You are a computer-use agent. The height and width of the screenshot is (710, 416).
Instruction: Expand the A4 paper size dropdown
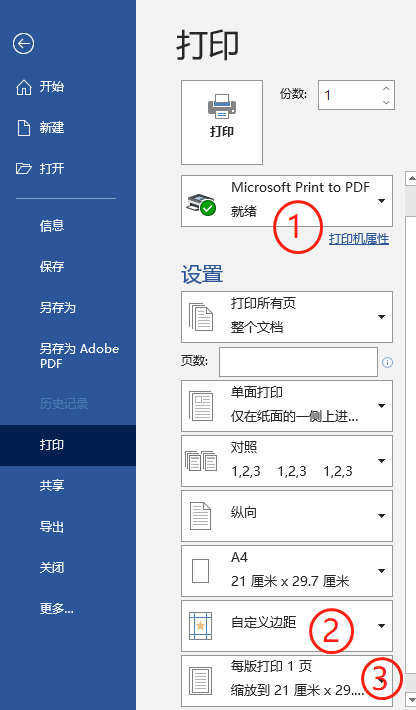tap(287, 571)
